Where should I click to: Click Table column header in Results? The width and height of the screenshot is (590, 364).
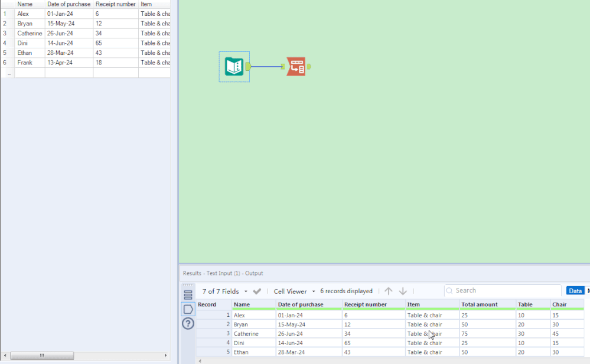coord(533,304)
